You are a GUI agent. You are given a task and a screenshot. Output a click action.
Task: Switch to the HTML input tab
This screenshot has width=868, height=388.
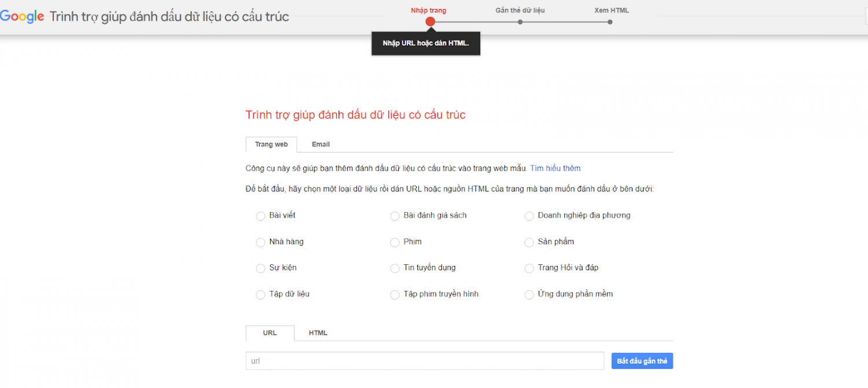click(x=318, y=333)
